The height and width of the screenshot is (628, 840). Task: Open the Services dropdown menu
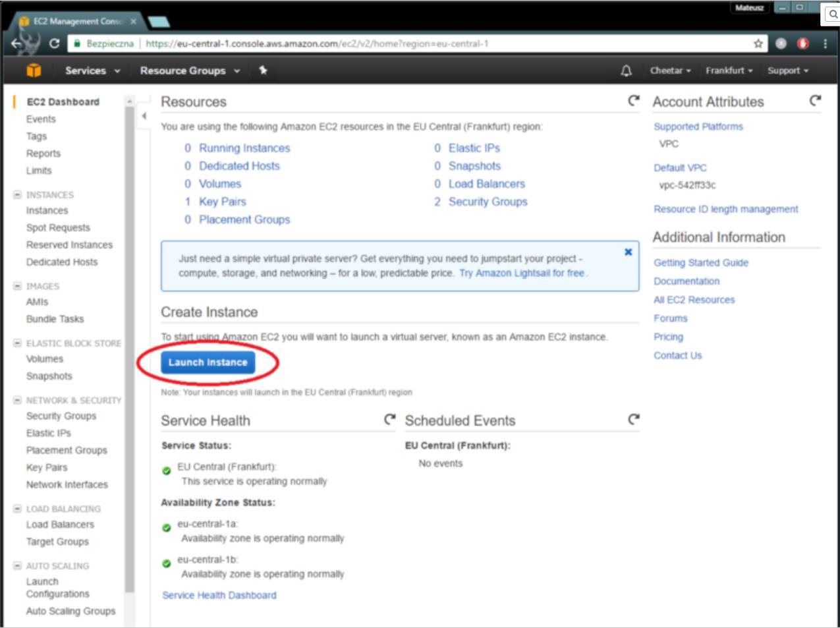pos(92,71)
